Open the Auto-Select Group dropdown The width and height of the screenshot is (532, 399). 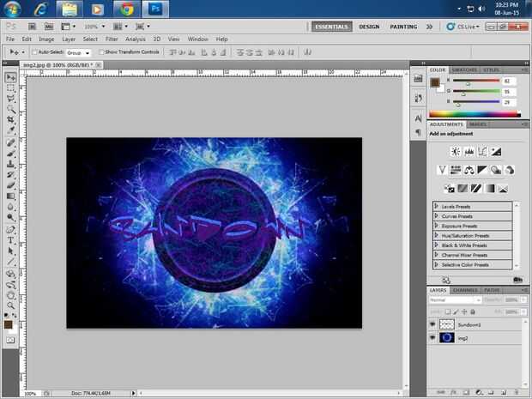pos(78,52)
